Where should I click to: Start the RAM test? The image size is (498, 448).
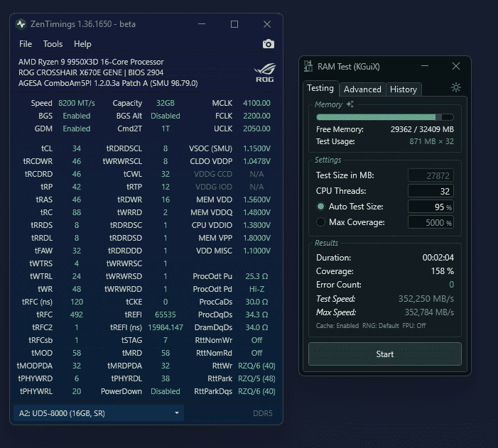pyautogui.click(x=384, y=354)
